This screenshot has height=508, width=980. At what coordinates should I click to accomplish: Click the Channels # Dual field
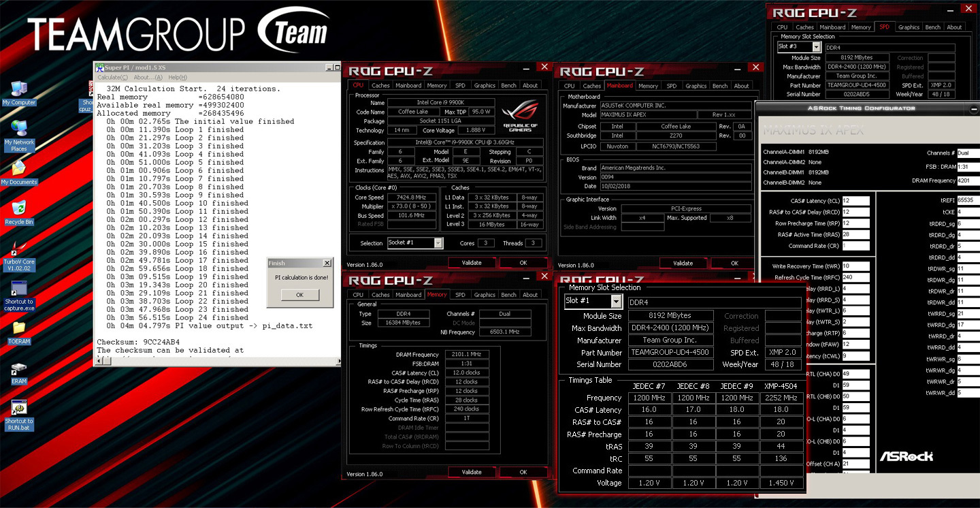968,153
